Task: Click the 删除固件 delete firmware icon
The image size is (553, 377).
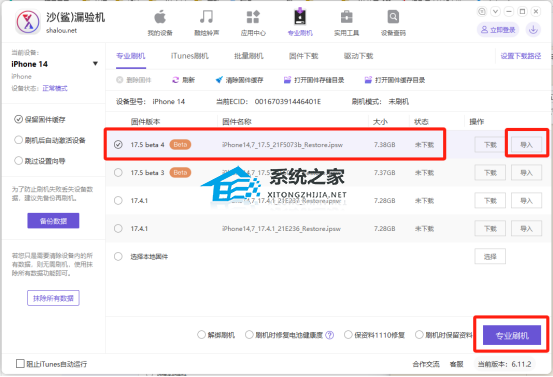Action: pyautogui.click(x=120, y=80)
